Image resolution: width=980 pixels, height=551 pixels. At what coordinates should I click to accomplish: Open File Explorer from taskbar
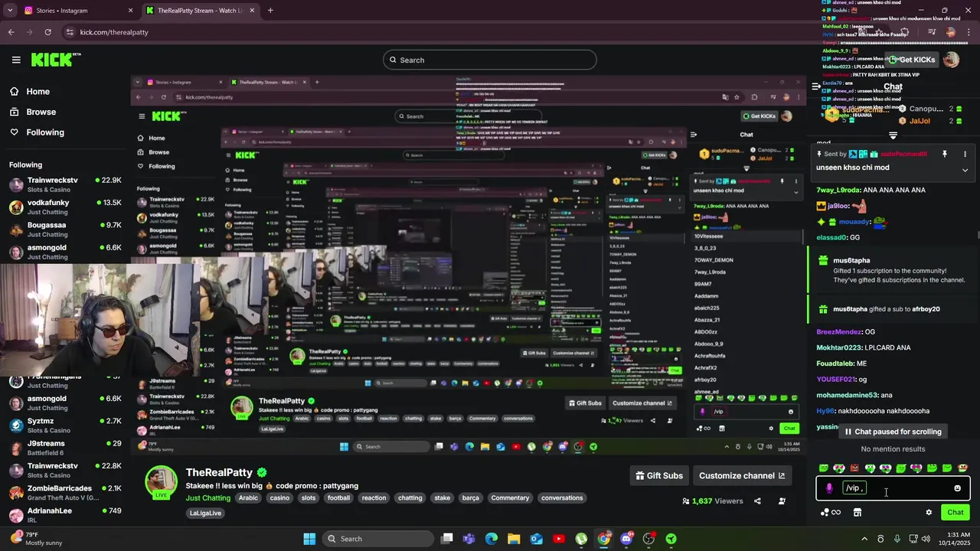(513, 539)
